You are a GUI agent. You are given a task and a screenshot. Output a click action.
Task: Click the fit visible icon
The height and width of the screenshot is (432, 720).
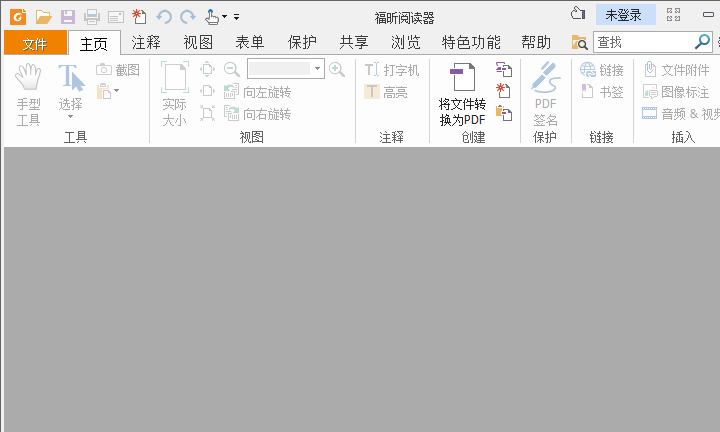tap(208, 113)
